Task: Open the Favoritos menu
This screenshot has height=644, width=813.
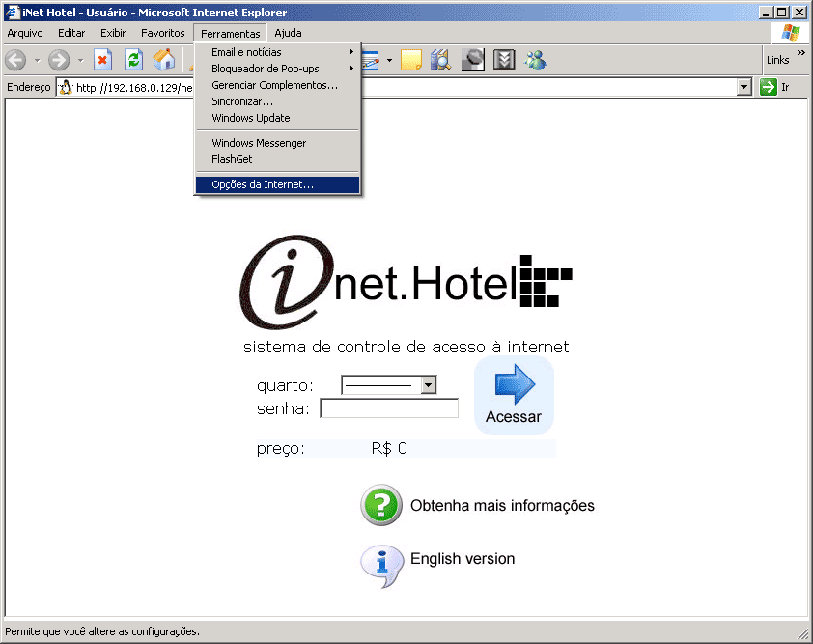Action: [163, 33]
